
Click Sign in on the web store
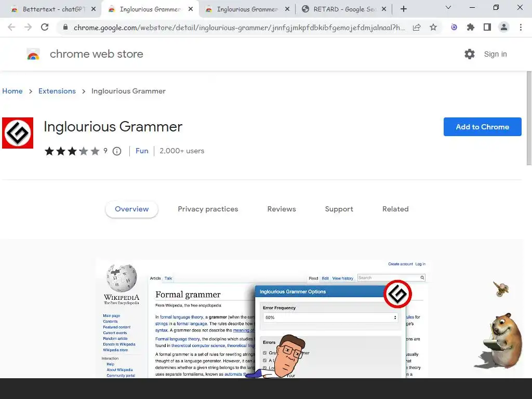(x=495, y=54)
